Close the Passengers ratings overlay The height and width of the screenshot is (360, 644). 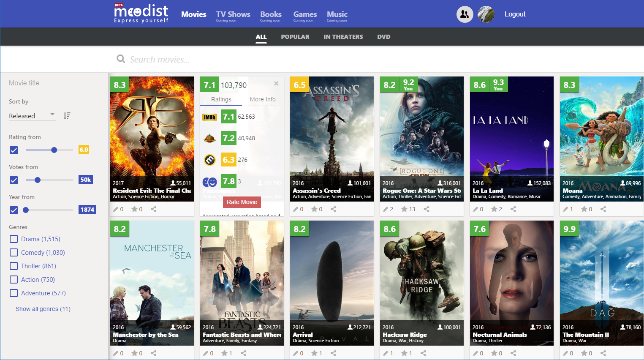click(x=276, y=83)
